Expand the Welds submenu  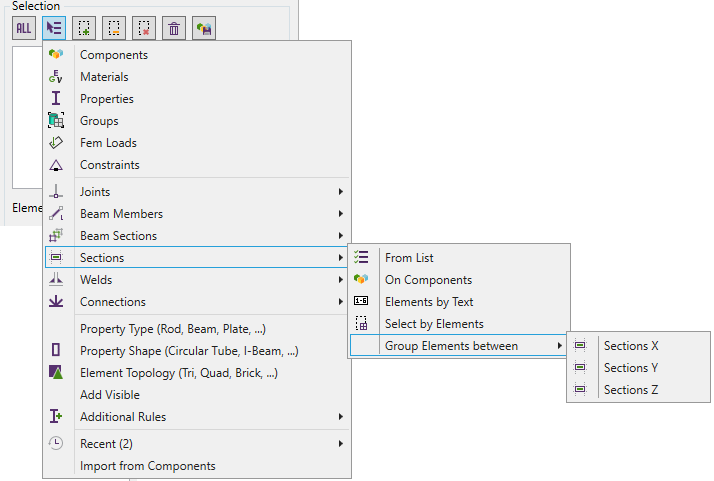click(x=96, y=280)
